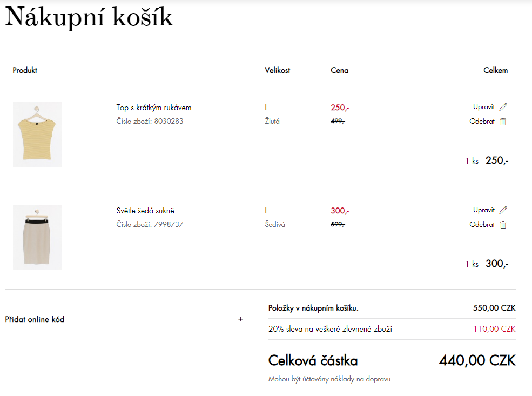Click Odebrat link for Top s krátkým rukávem
Screen dimensions: 532x396
482,122
